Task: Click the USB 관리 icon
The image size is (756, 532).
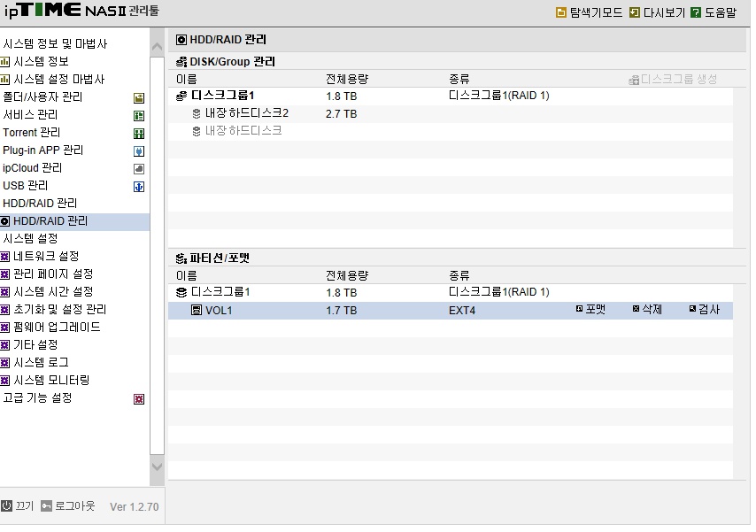Action: [x=139, y=187]
